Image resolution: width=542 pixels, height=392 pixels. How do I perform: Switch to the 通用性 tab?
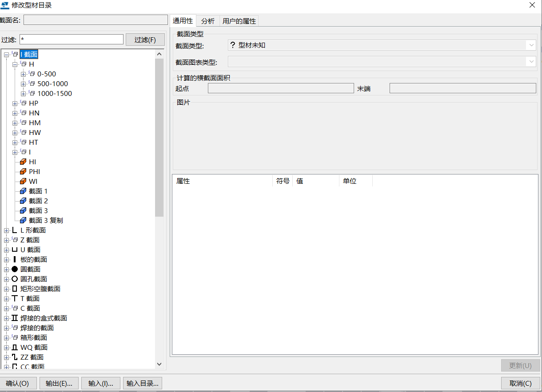pos(183,20)
